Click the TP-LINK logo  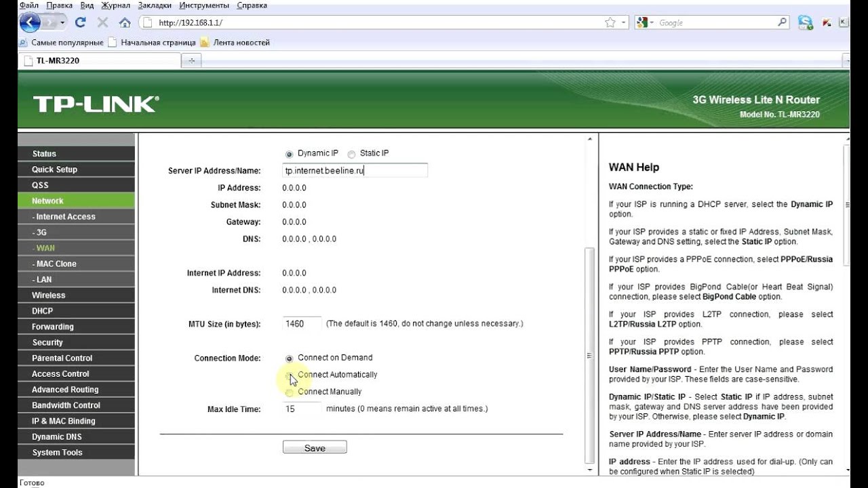click(x=96, y=104)
